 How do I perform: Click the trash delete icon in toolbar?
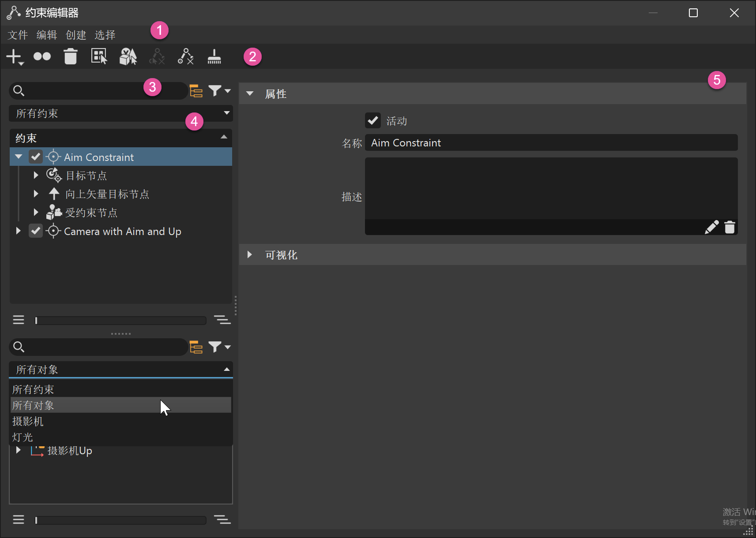(71, 56)
